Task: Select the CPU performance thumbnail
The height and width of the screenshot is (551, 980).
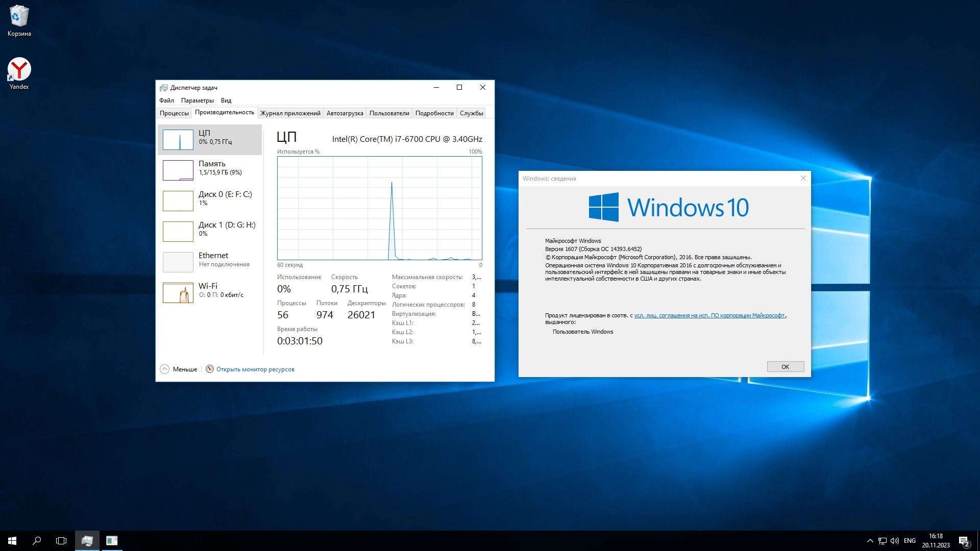Action: tap(178, 139)
